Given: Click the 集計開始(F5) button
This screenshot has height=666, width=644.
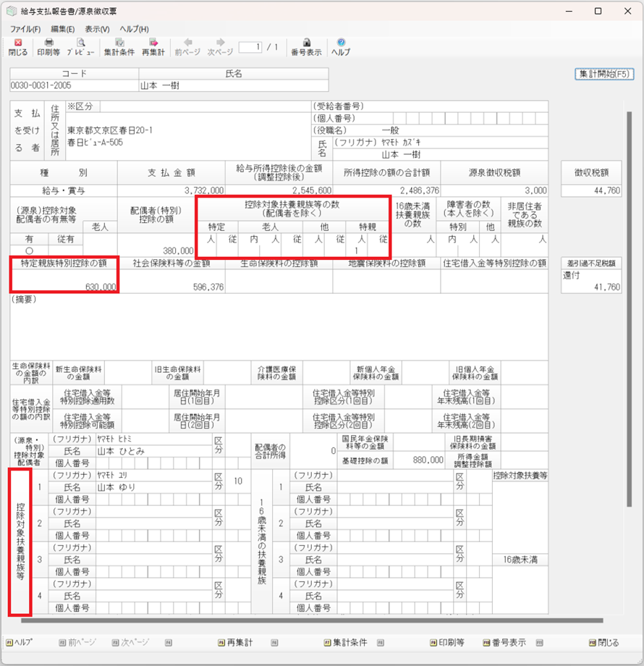Looking at the screenshot, I should click(604, 75).
